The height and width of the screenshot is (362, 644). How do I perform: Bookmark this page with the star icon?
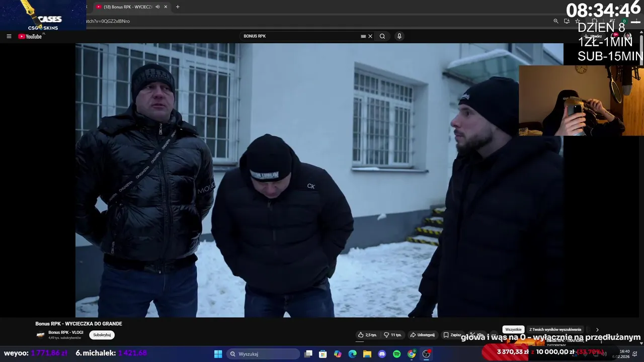click(578, 21)
